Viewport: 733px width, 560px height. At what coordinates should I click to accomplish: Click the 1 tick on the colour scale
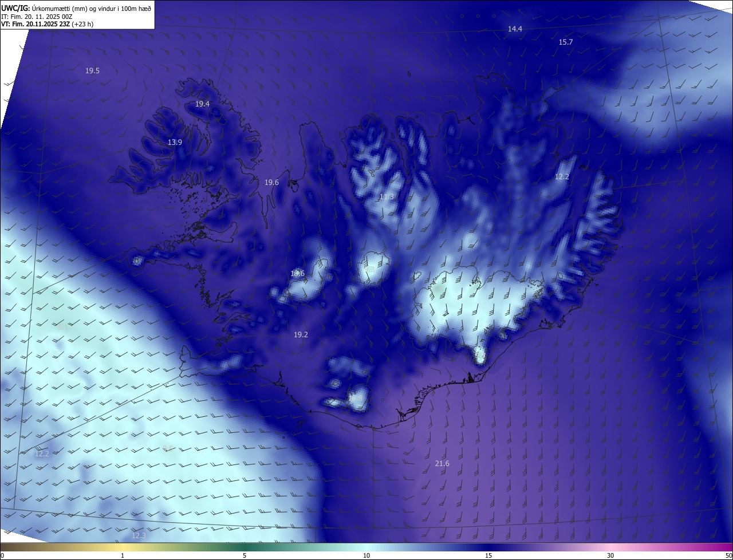click(123, 556)
